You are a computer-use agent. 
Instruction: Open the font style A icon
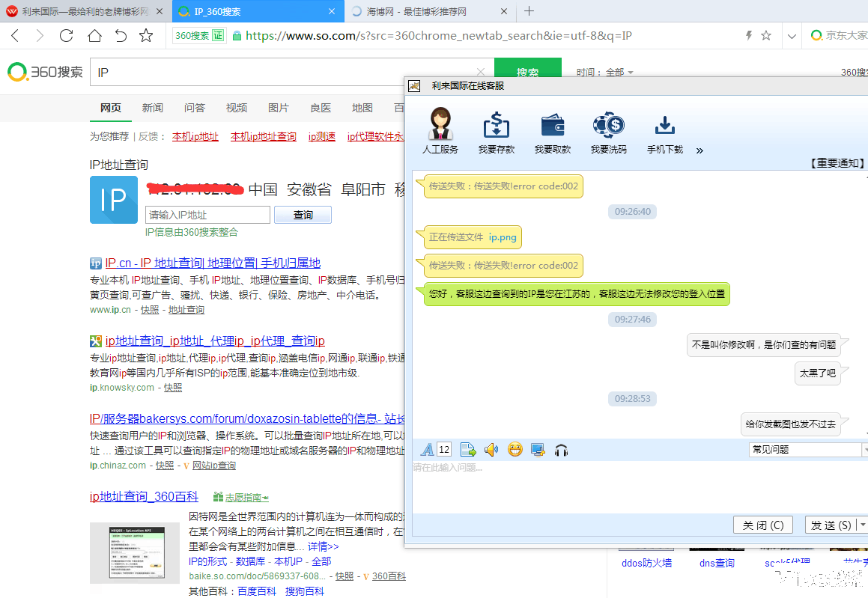[427, 450]
